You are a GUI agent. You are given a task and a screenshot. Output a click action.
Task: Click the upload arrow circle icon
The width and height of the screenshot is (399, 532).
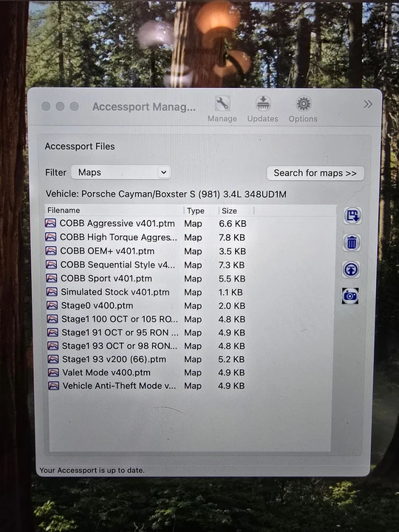(351, 270)
